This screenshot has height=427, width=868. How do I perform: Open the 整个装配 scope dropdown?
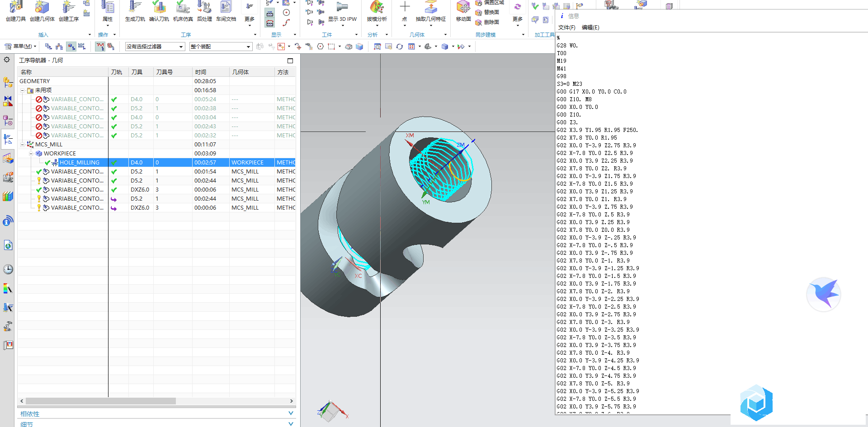[221, 47]
